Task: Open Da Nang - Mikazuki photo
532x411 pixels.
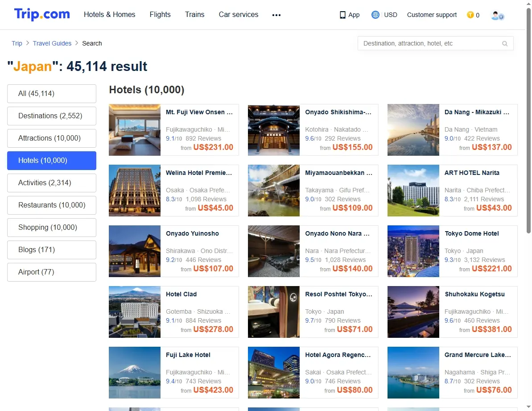Action: pos(413,130)
